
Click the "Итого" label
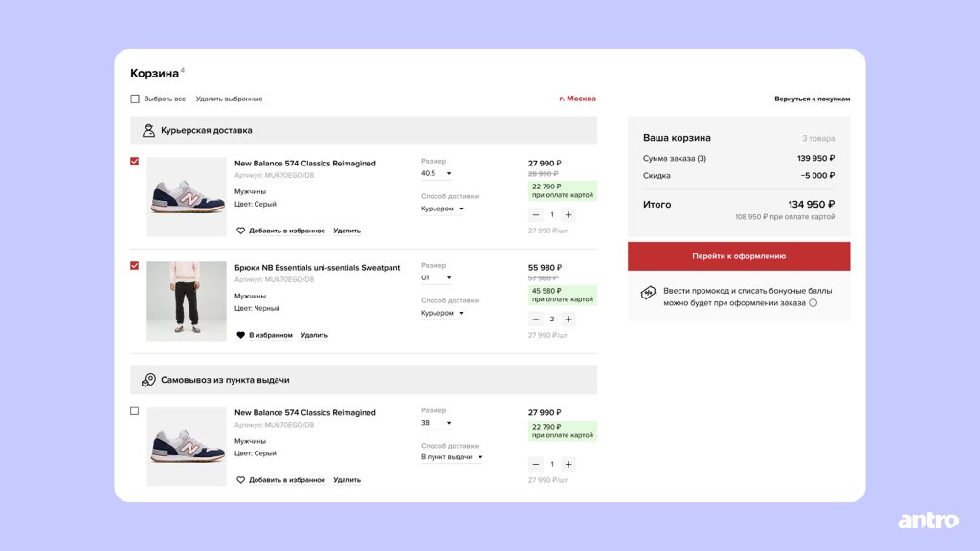657,205
